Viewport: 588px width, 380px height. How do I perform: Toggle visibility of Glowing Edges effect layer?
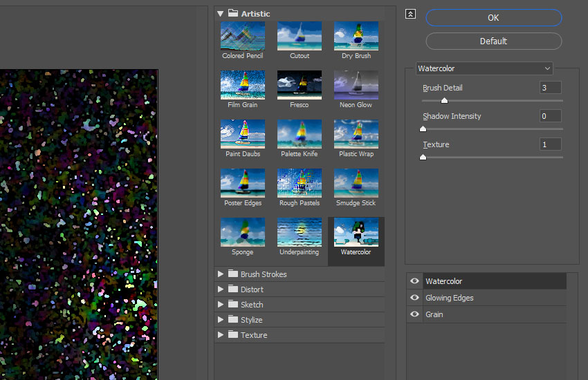pos(414,298)
